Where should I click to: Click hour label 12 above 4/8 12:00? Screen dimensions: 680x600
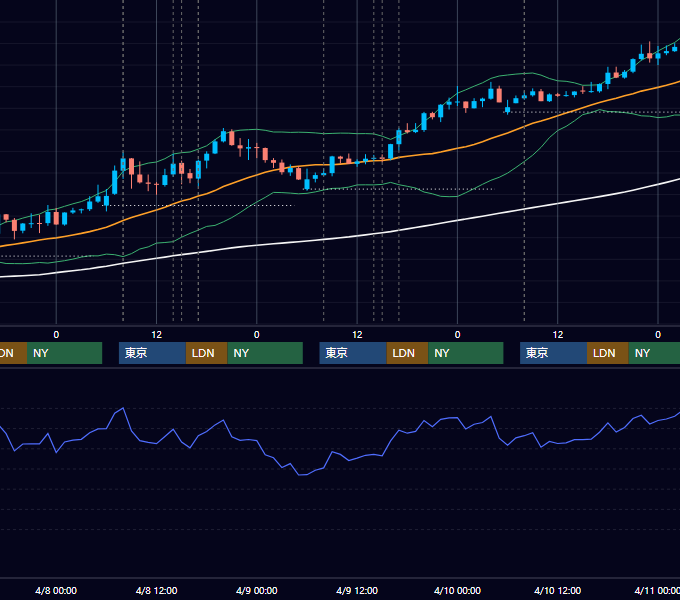click(157, 334)
